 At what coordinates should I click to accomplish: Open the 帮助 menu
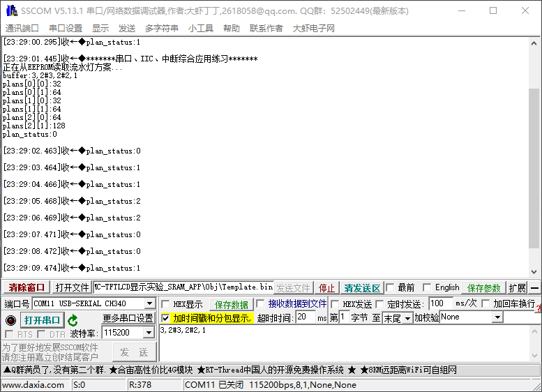pos(232,29)
